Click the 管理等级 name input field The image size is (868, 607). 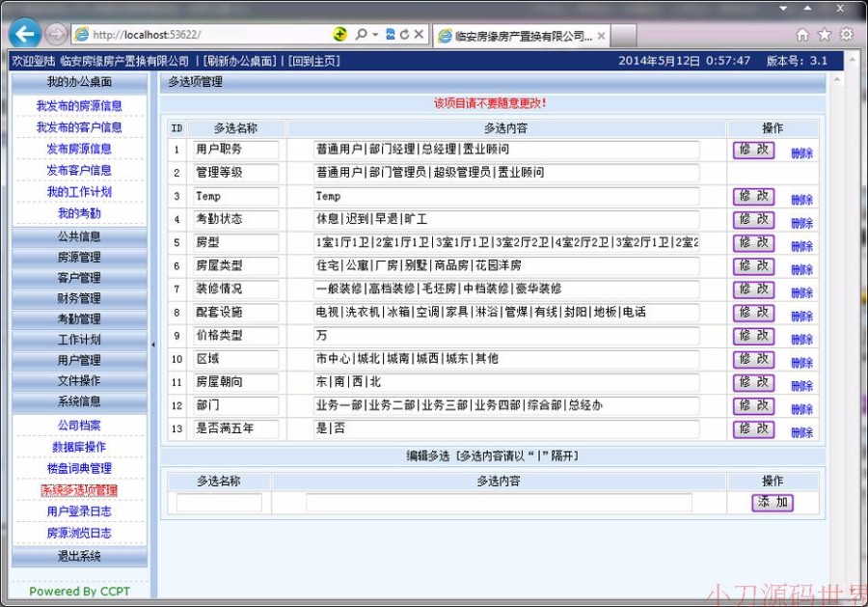pyautogui.click(x=235, y=173)
